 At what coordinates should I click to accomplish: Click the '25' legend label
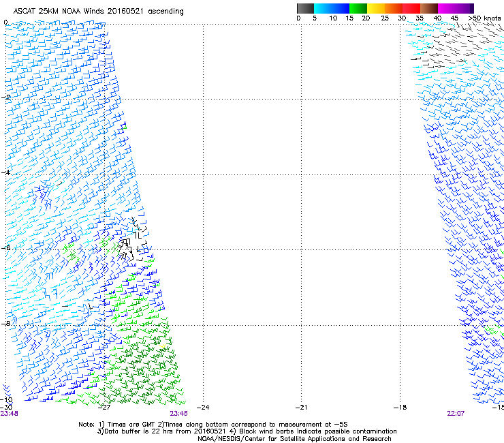pos(385,18)
